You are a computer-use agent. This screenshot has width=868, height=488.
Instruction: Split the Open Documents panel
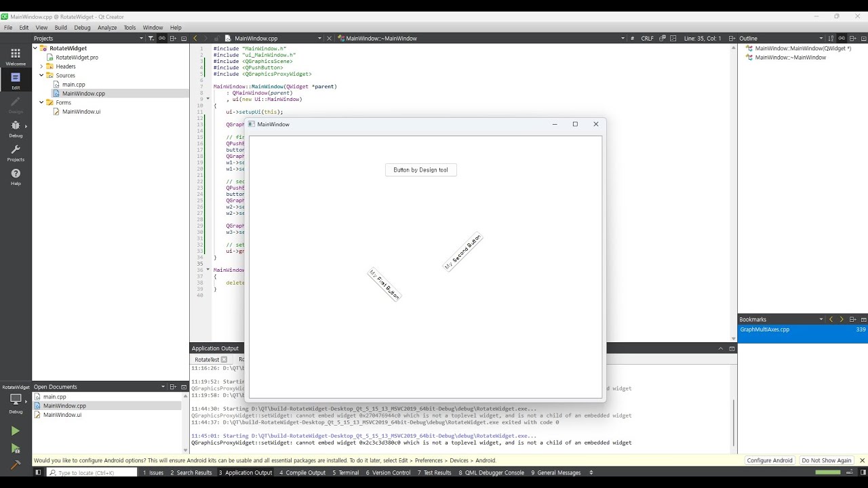(x=174, y=387)
